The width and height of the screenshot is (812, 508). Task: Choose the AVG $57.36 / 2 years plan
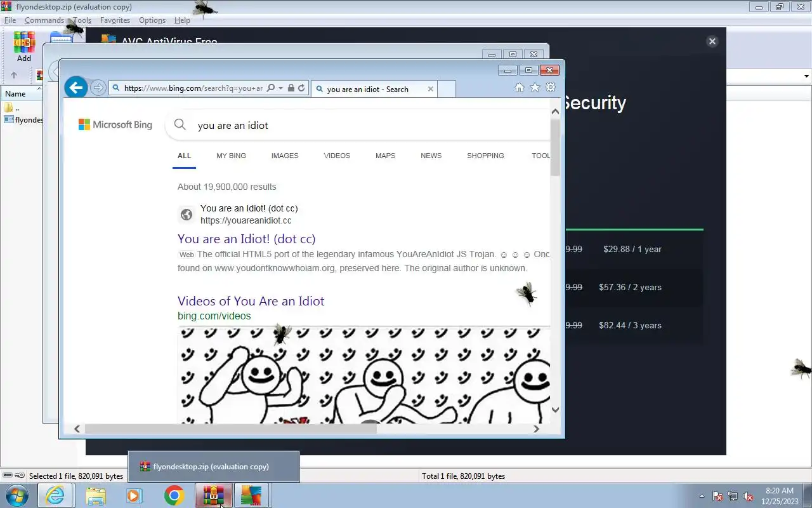coord(630,287)
